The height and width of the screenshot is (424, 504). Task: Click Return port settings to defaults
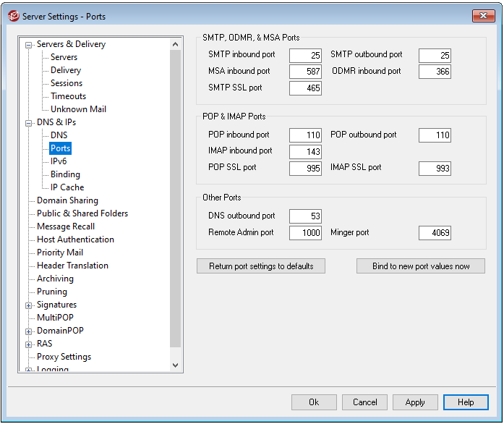point(261,266)
